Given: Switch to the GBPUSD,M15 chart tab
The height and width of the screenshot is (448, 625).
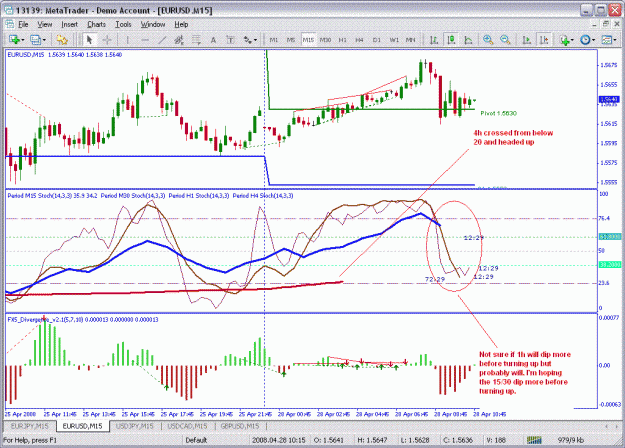Looking at the screenshot, I should 240,426.
